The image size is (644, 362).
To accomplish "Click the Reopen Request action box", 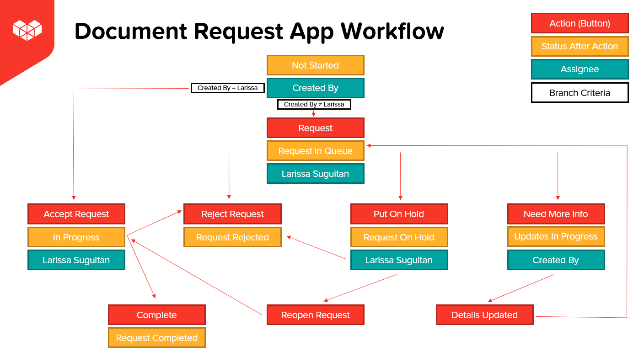I will (x=316, y=314).
